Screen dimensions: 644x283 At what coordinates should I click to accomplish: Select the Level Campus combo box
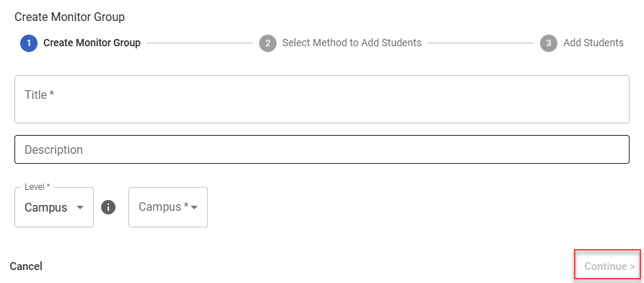pyautogui.click(x=54, y=207)
